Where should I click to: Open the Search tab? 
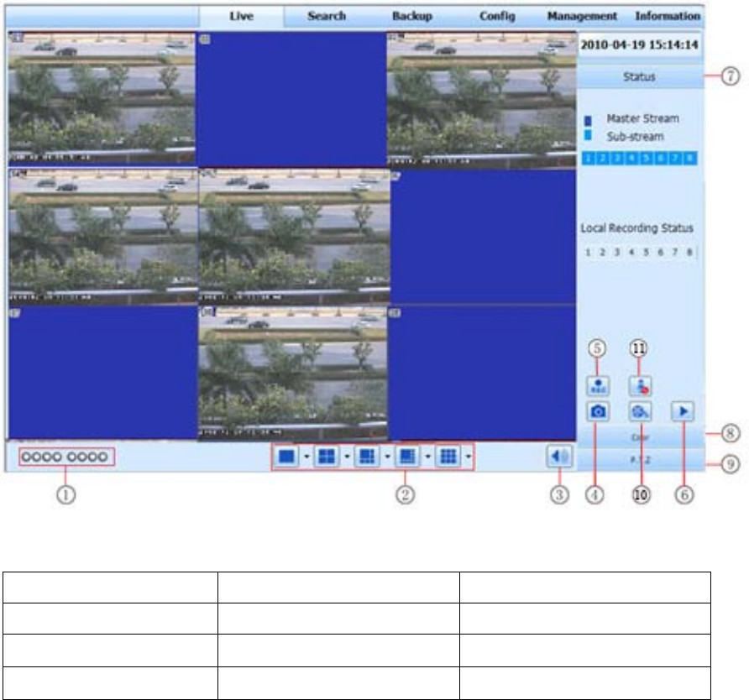click(x=327, y=16)
